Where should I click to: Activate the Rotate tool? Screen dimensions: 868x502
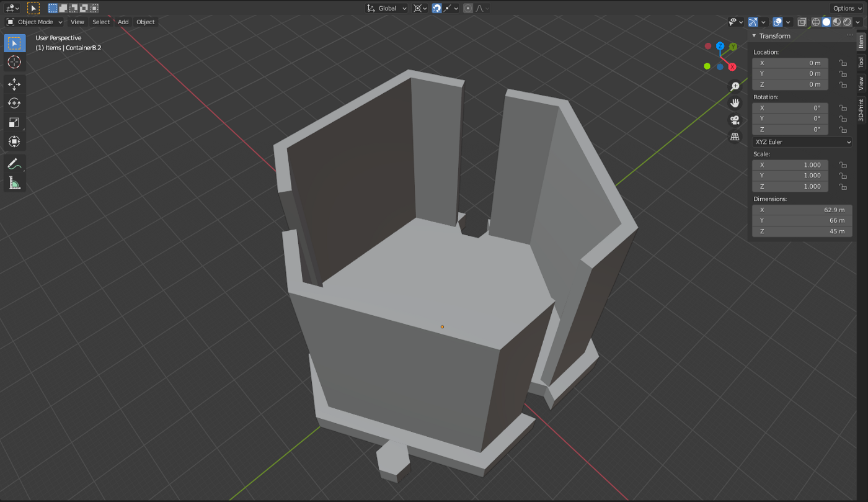click(14, 103)
